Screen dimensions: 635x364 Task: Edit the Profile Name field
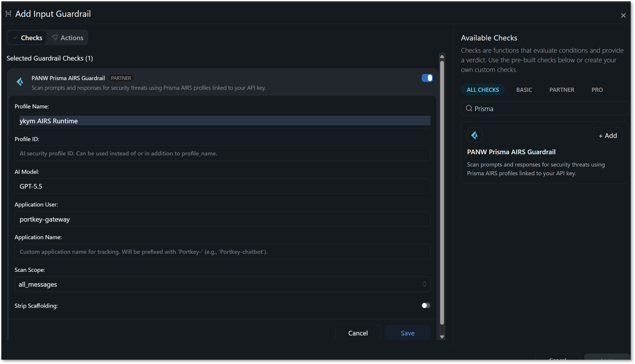click(222, 121)
